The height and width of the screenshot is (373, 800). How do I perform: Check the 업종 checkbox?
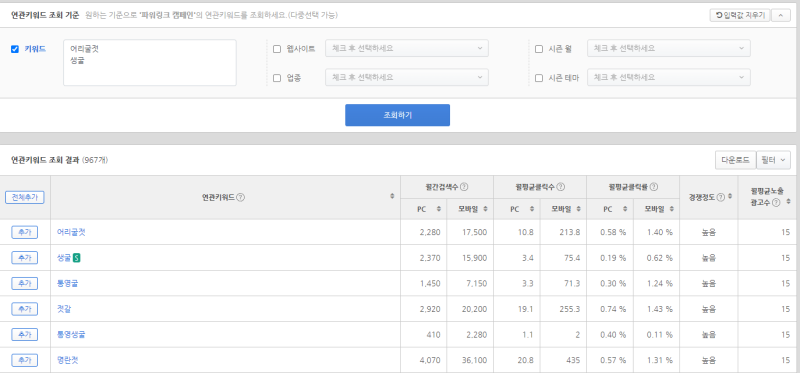pyautogui.click(x=277, y=78)
